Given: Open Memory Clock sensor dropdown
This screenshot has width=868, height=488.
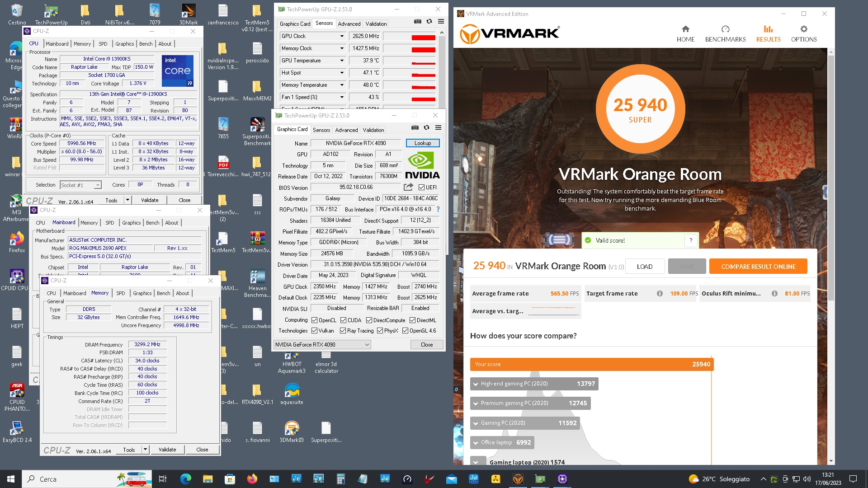Looking at the screenshot, I should tap(342, 48).
